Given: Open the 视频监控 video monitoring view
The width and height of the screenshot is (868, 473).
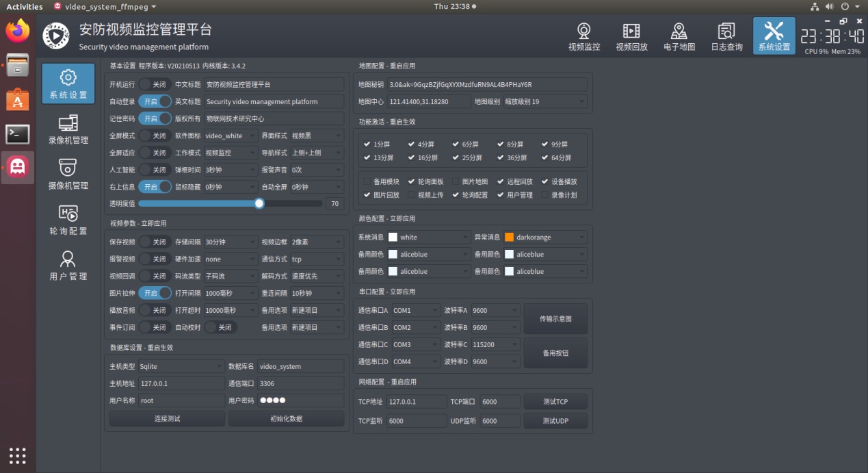Looking at the screenshot, I should 583,37.
